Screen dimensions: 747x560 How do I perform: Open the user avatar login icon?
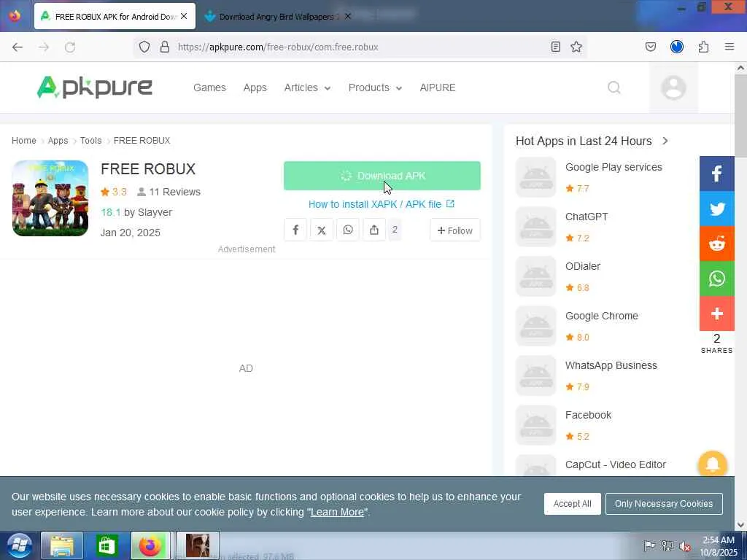click(673, 87)
